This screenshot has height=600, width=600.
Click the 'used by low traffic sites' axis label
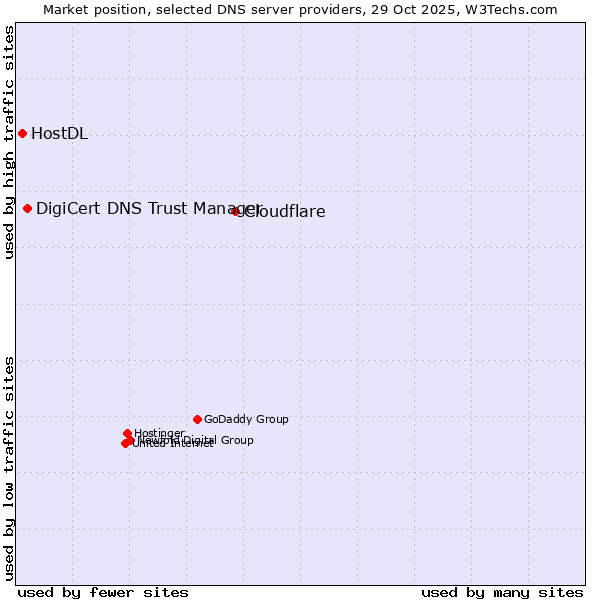(10, 467)
